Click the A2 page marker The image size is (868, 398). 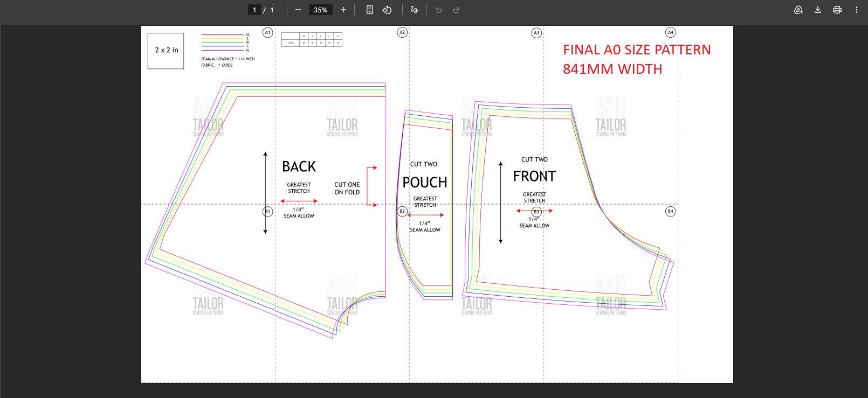tap(402, 32)
